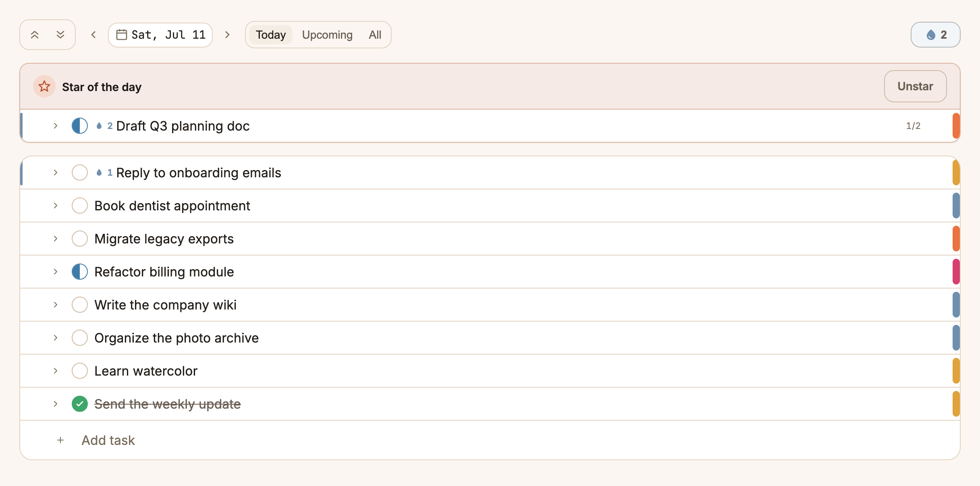Screen dimensions: 980x486
Task: Click droplet icon on Reply to onboarding emails
Action: (x=99, y=172)
